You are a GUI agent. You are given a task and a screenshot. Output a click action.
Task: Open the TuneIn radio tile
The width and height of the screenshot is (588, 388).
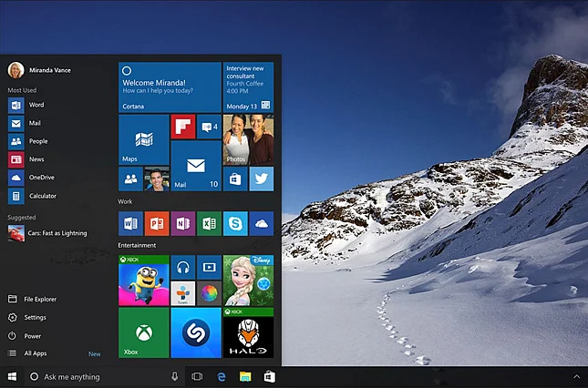(183, 293)
